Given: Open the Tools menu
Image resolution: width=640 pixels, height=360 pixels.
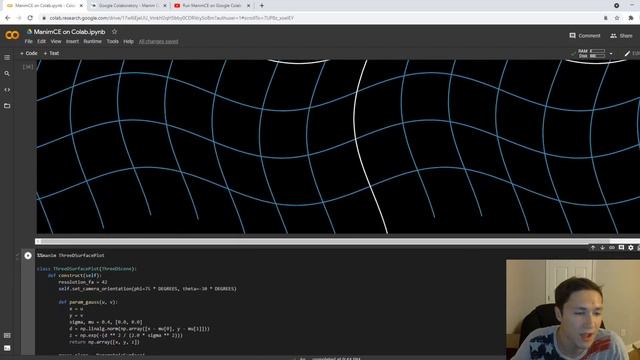Looking at the screenshot, I should pos(113,41).
